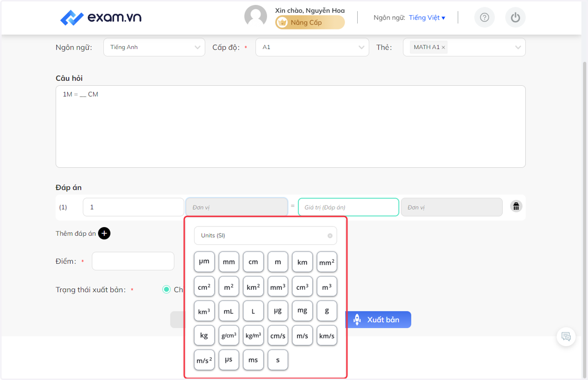588x380 pixels.
Task: Select the μg unit
Action: point(278,311)
